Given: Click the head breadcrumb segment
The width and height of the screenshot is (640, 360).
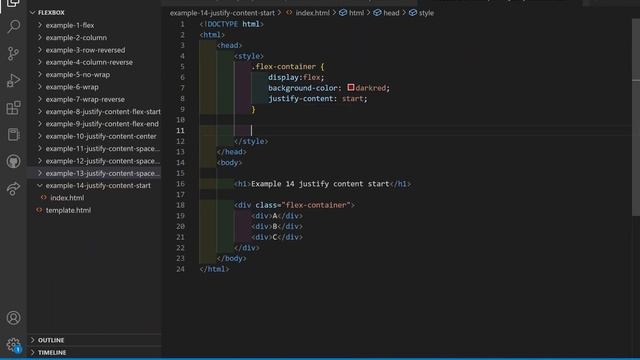Looking at the screenshot, I should pyautogui.click(x=391, y=13).
